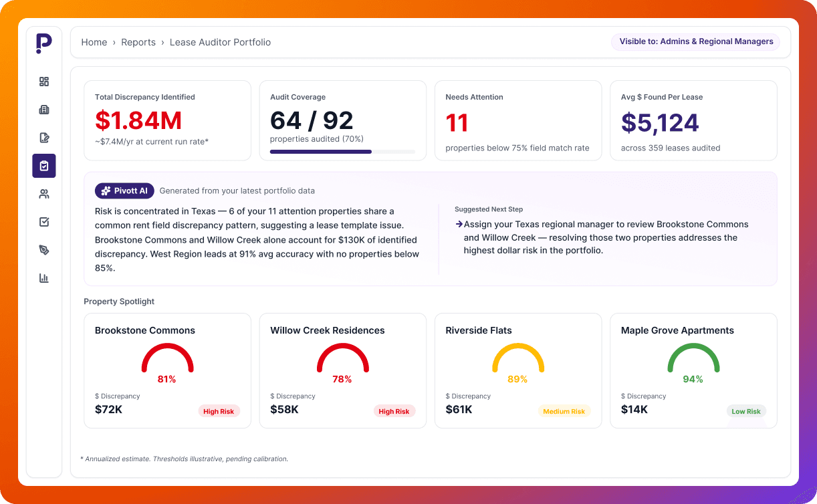Select the highlighted clipboard check icon
This screenshot has width=817, height=504.
point(44,166)
